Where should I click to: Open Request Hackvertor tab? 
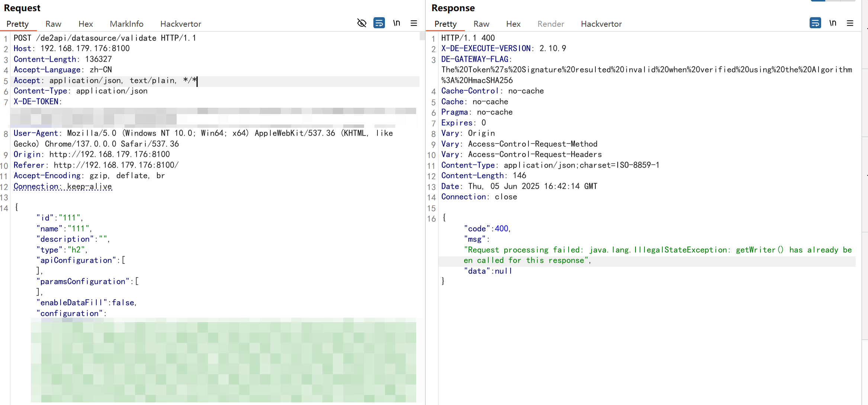[x=180, y=24]
